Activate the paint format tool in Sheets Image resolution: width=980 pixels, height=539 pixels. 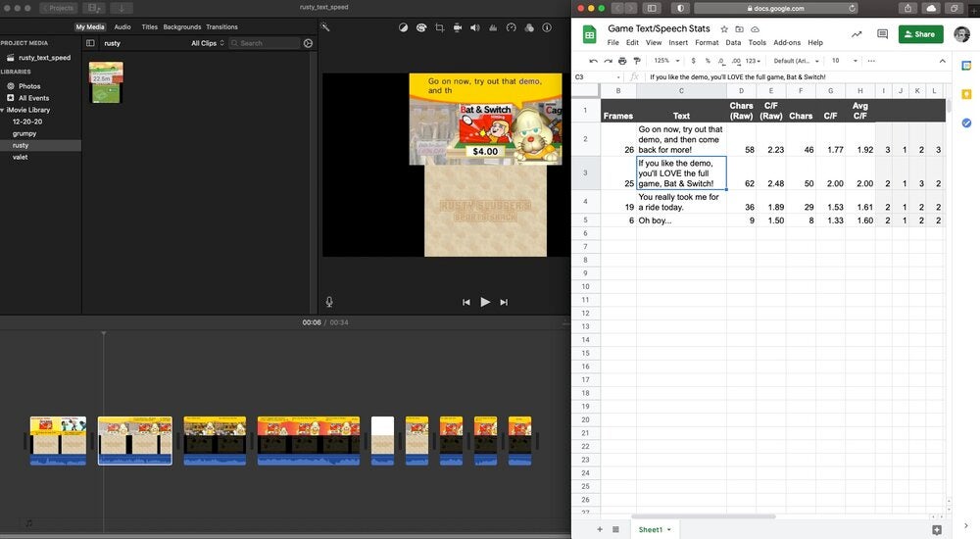(637, 61)
